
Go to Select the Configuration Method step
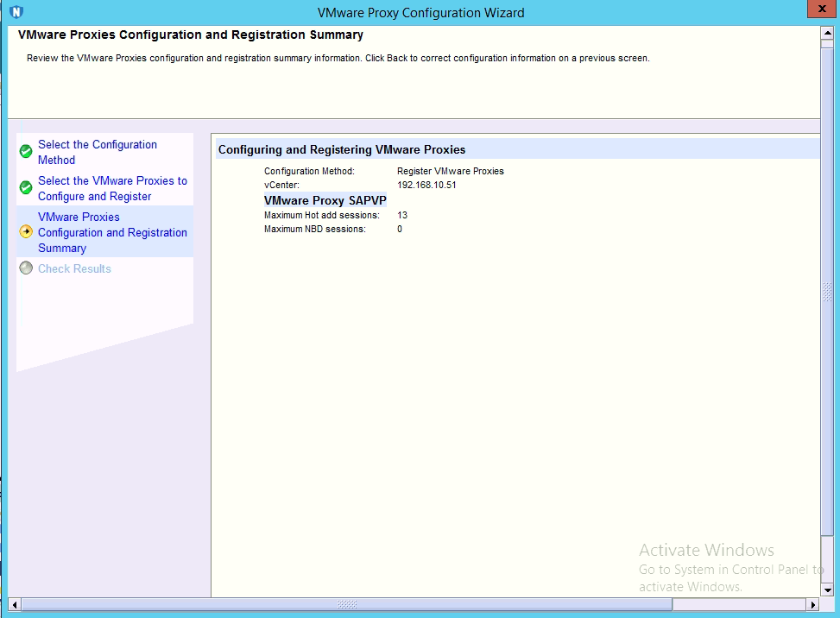[x=97, y=152]
